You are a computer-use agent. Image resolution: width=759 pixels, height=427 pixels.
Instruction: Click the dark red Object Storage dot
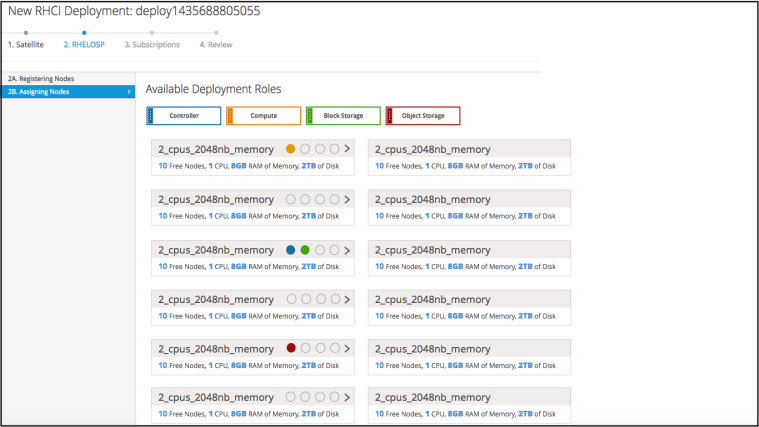click(x=290, y=349)
